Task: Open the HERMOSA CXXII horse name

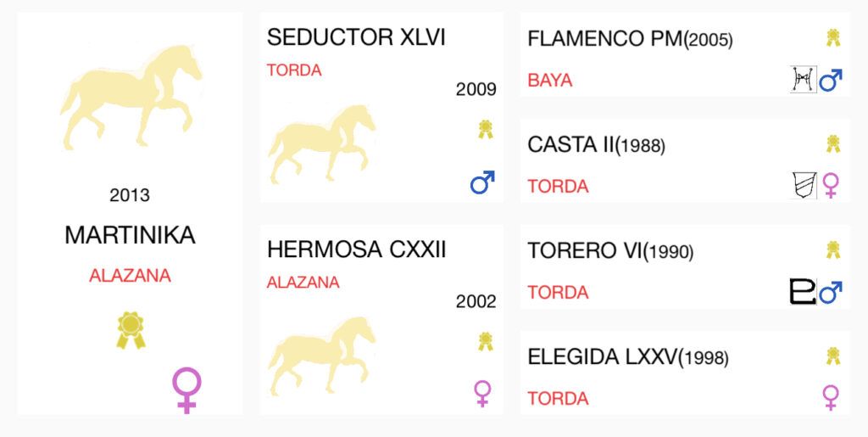Action: click(357, 249)
